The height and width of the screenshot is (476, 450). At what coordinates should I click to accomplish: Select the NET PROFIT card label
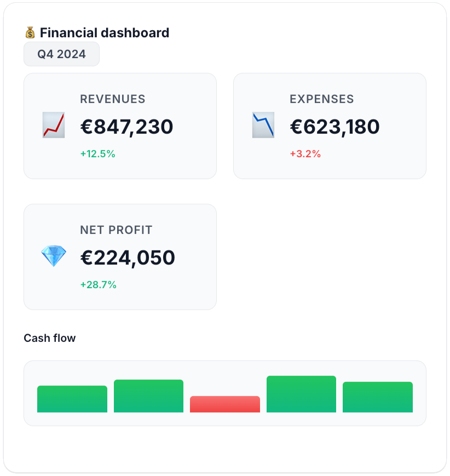[116, 230]
